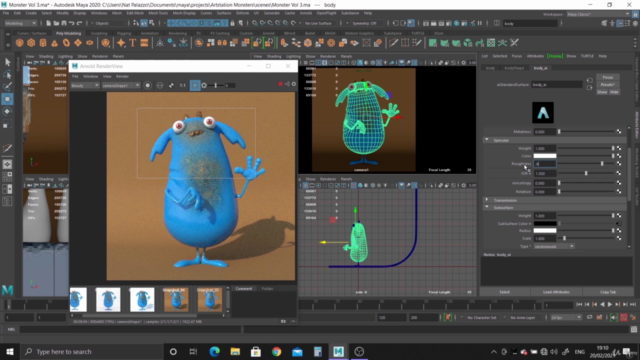Start IPR render in Arnold RenderView
The image size is (640, 360).
[147, 85]
